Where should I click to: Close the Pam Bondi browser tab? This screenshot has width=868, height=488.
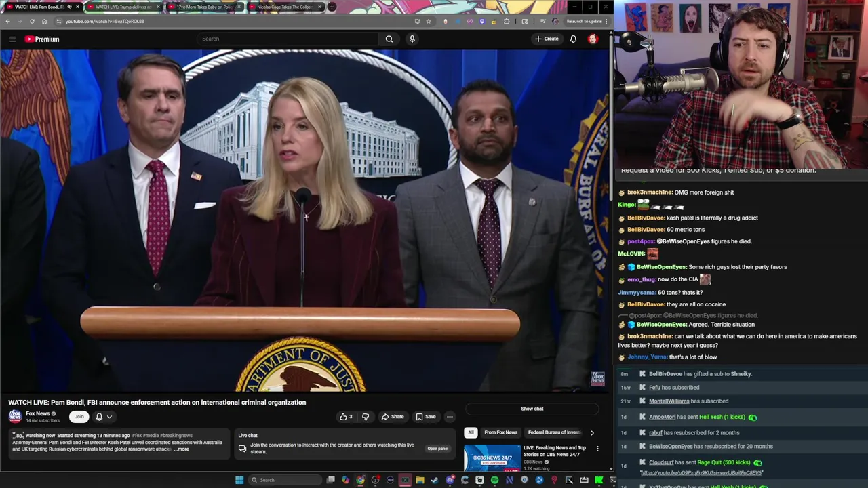77,7
